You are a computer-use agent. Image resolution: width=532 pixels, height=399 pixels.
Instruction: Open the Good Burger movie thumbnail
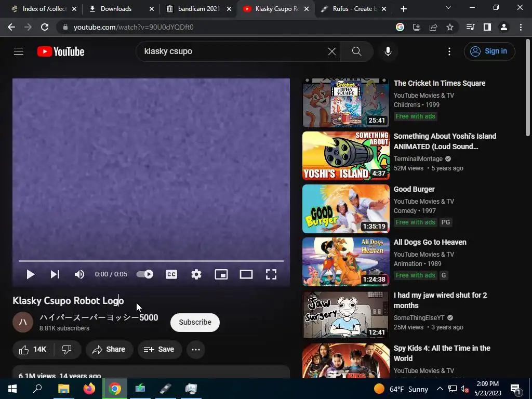[345, 209]
